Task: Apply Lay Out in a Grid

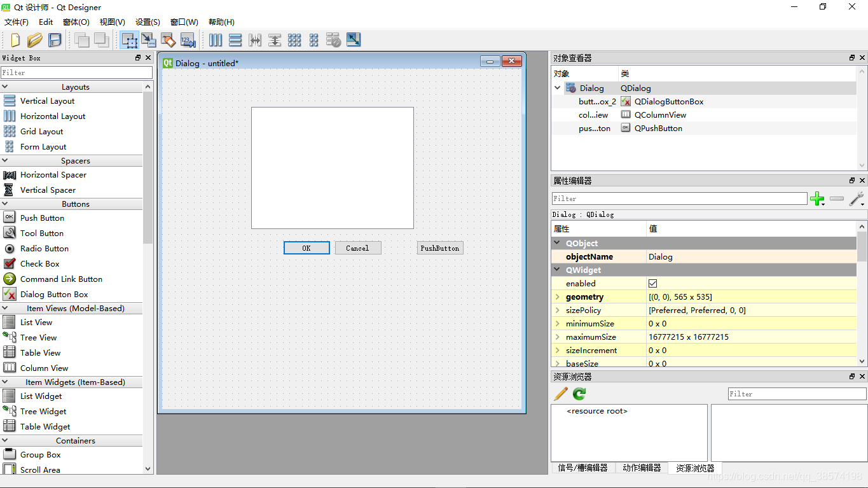Action: pos(294,40)
